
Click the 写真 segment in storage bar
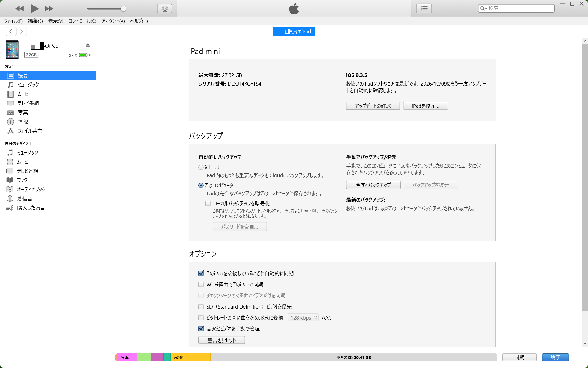click(x=127, y=357)
